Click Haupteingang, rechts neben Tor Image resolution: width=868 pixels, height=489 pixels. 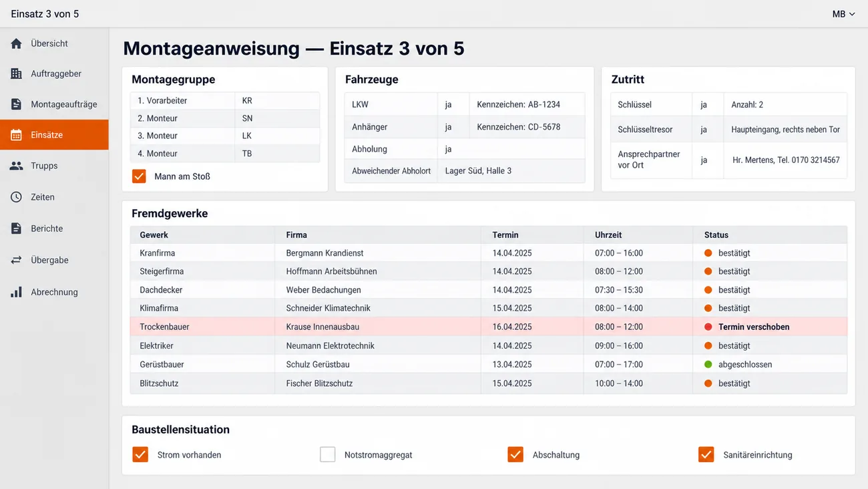pyautogui.click(x=785, y=130)
